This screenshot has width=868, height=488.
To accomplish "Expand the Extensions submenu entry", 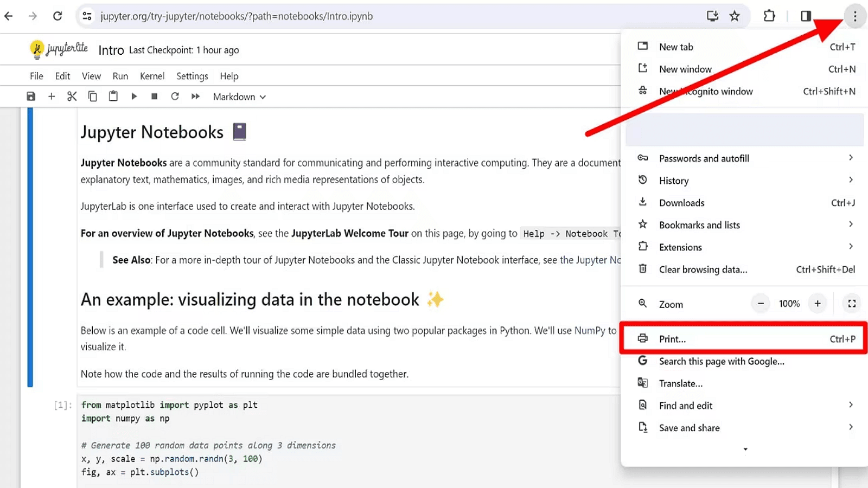I will 744,247.
